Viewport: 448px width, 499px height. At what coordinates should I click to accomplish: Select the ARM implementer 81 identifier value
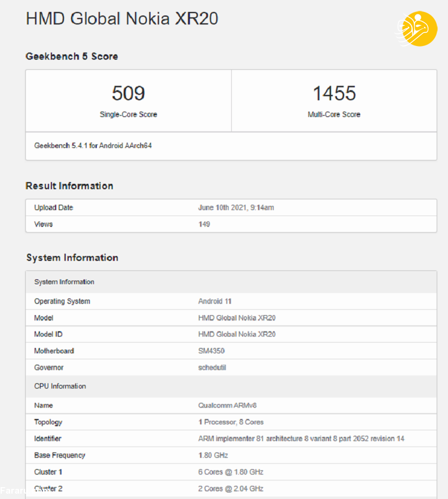[x=301, y=439]
